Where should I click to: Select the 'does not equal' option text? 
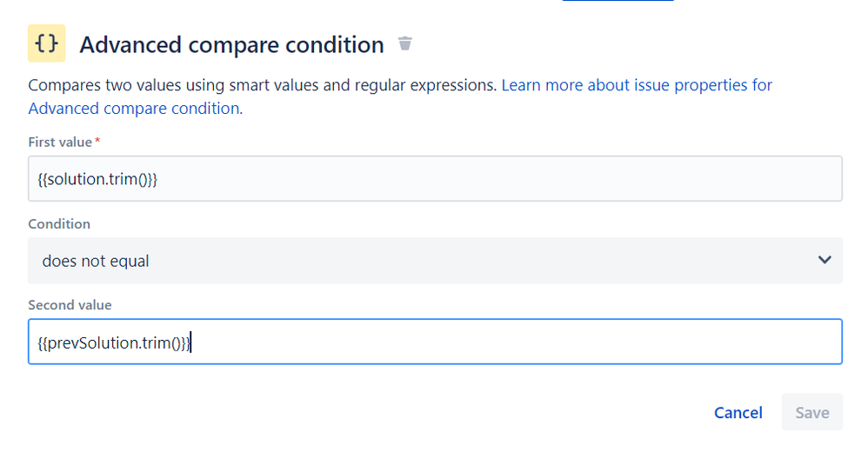pyautogui.click(x=96, y=261)
